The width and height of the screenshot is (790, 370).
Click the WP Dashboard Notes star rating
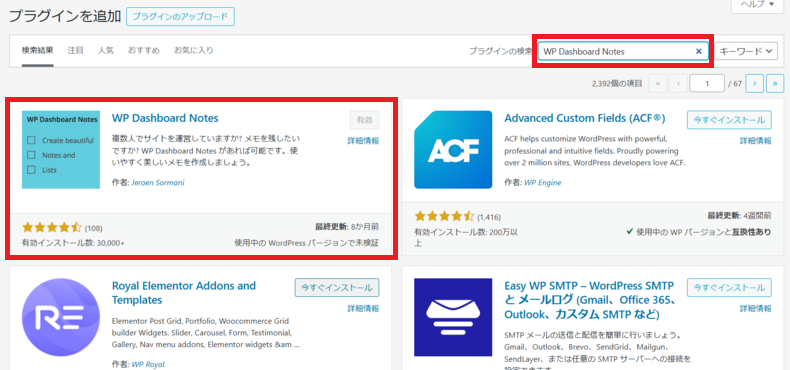51,227
